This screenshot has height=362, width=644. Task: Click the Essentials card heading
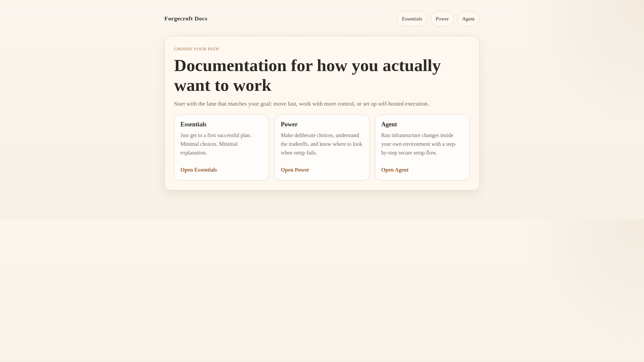pyautogui.click(x=194, y=124)
